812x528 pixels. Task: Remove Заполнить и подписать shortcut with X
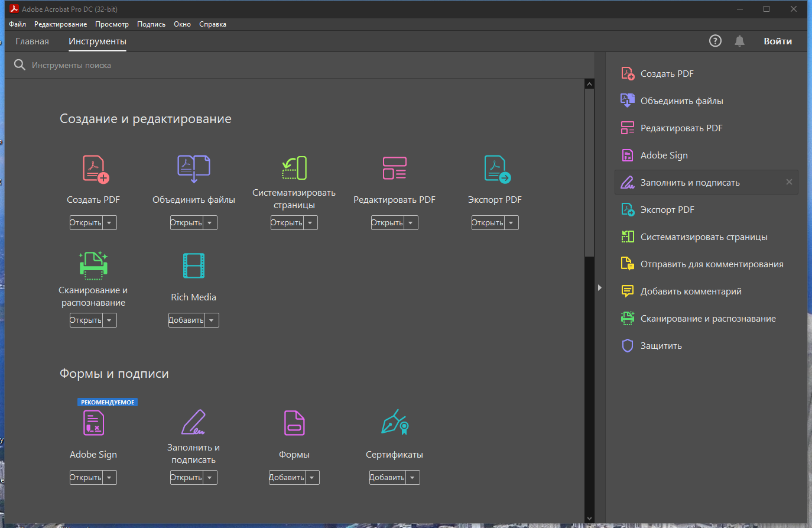tap(789, 182)
